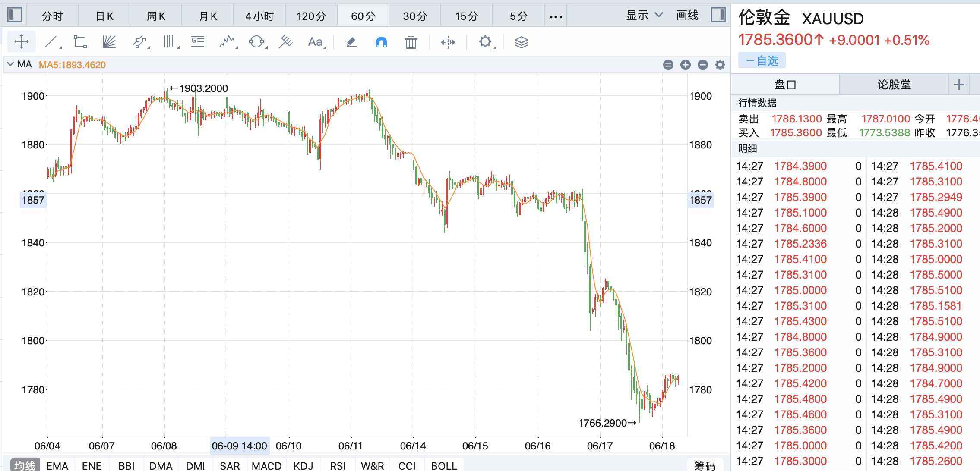This screenshot has height=471, width=980.
Task: Toggle the left sidebar panel icon
Action: (15, 15)
